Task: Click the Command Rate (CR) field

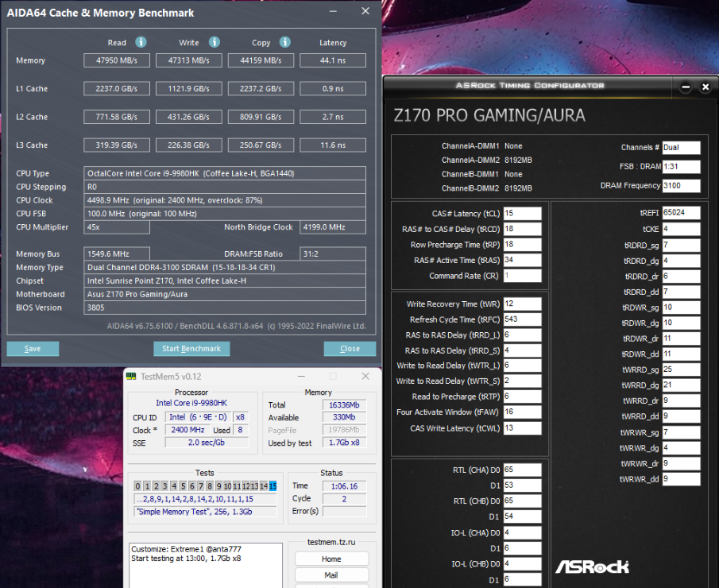Action: tap(522, 276)
